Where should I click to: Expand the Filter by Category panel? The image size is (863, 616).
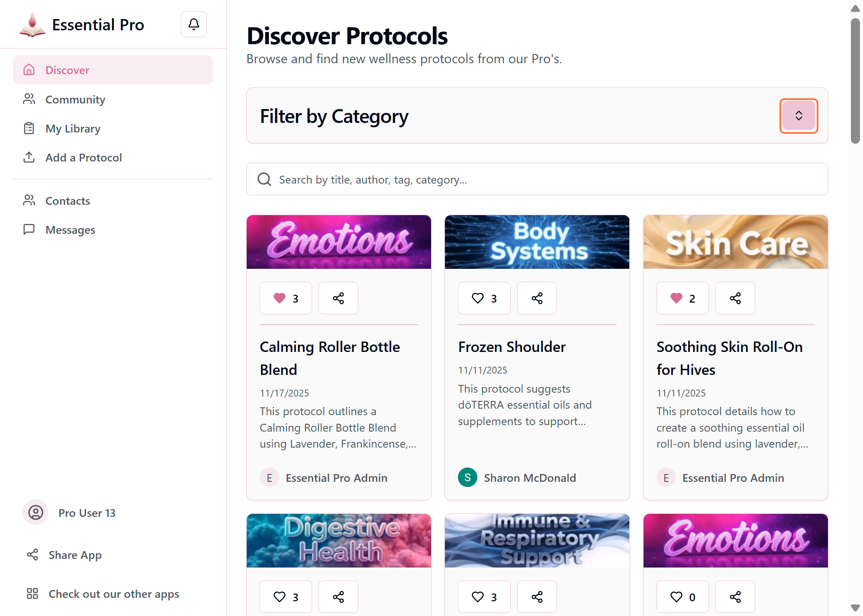tap(799, 116)
